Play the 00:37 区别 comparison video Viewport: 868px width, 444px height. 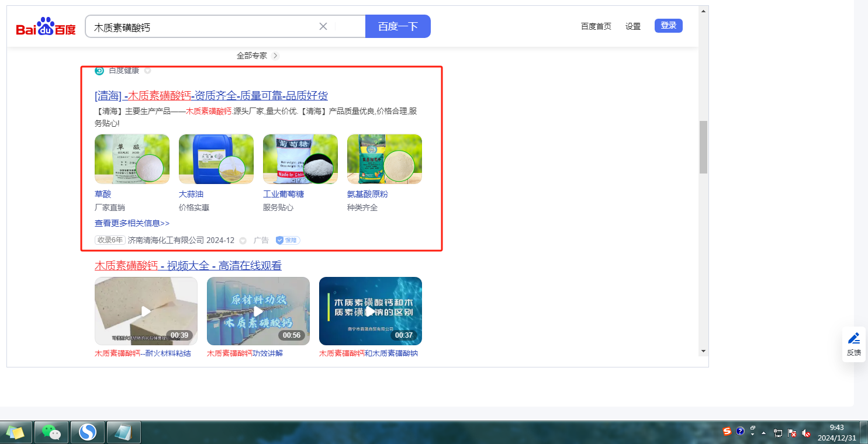(x=371, y=311)
